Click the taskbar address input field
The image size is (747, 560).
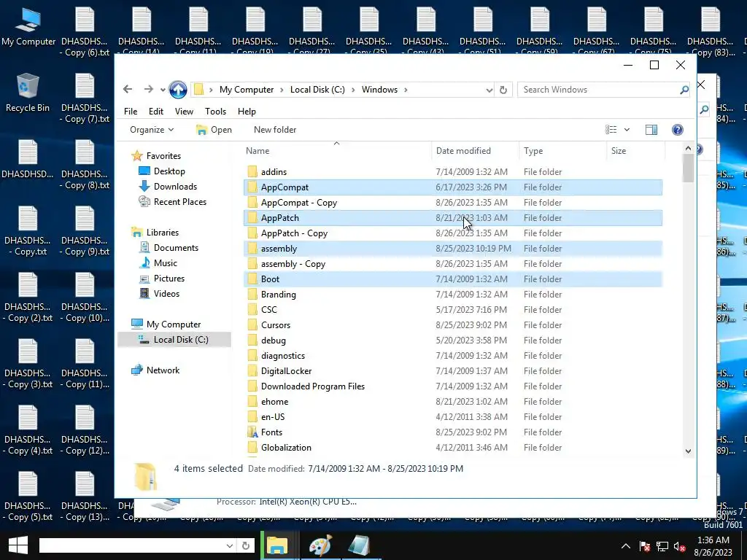[x=131, y=545]
